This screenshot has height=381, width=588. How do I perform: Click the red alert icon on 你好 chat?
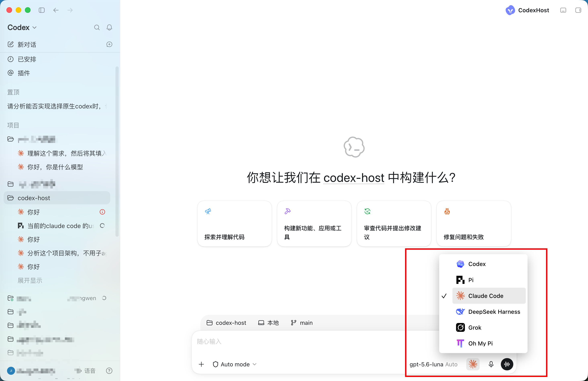102,212
